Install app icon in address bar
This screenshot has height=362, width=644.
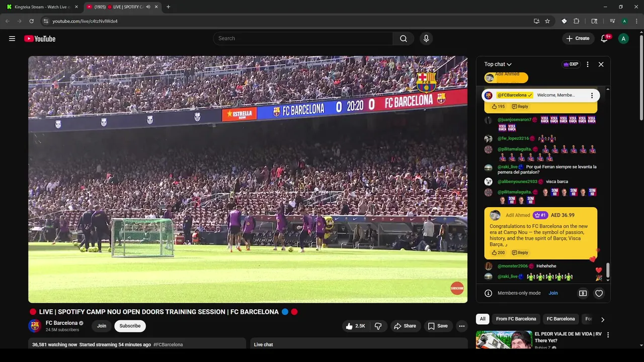click(x=536, y=21)
